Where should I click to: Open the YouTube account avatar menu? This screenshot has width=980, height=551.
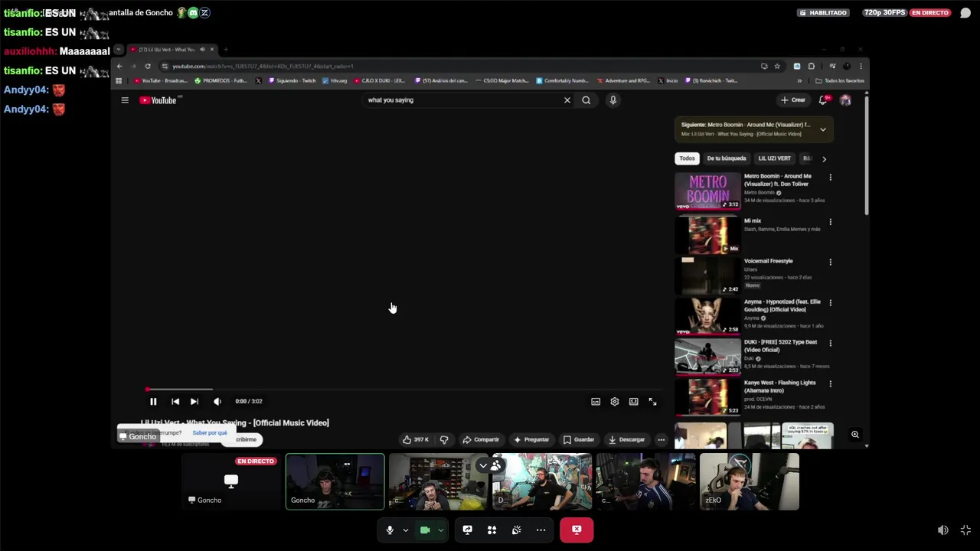(x=845, y=100)
